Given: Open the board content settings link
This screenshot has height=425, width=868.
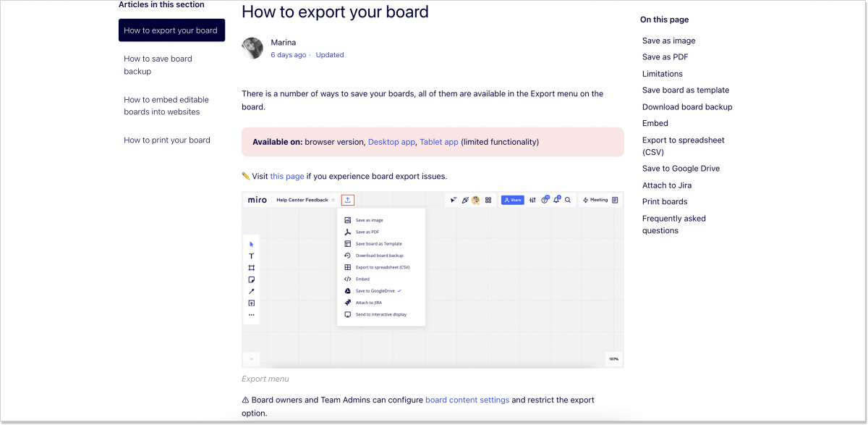Looking at the screenshot, I should 466,400.
